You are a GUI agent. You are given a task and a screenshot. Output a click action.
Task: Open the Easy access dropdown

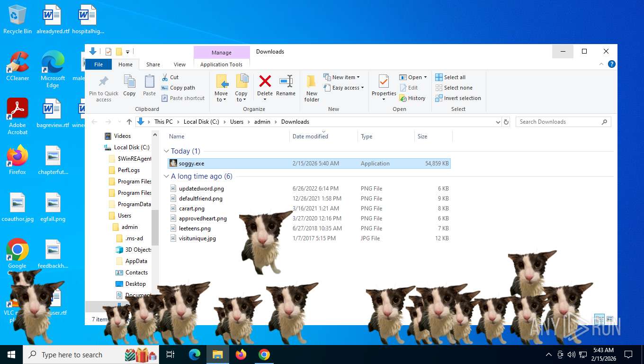344,88
